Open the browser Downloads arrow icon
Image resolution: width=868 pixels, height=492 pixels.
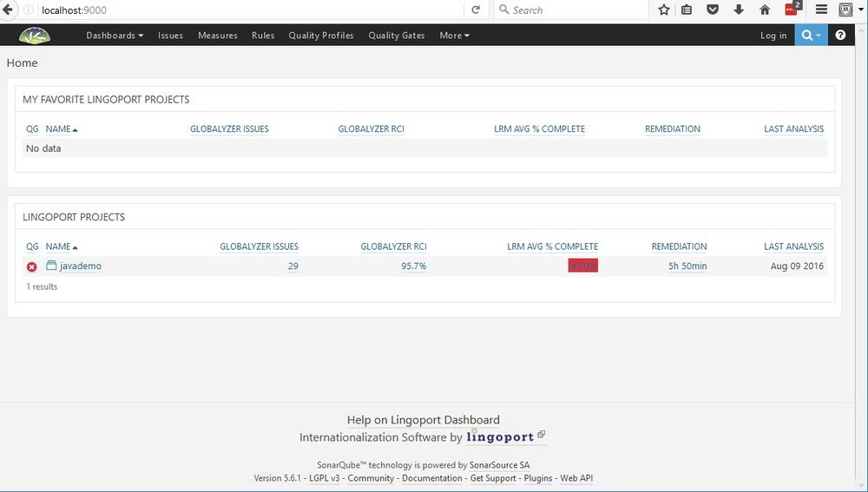click(x=739, y=10)
